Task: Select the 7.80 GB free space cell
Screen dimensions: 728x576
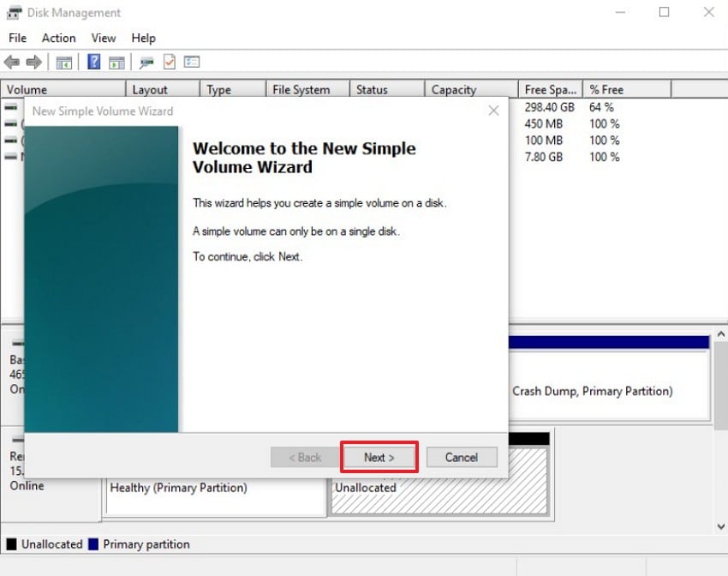Action: pos(544,157)
